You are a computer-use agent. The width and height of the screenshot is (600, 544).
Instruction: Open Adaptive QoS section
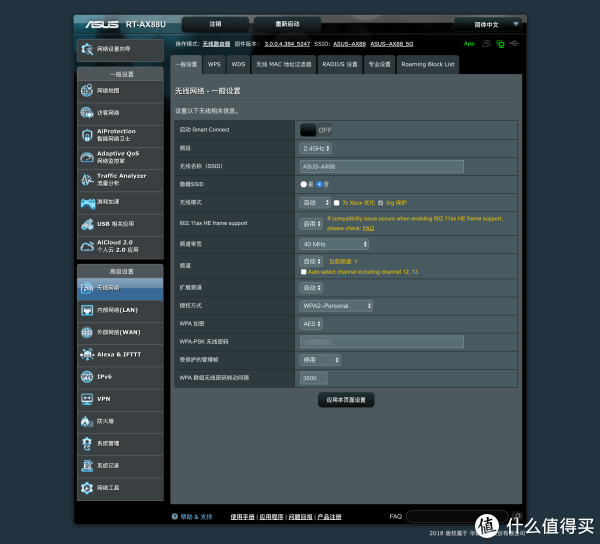(119, 157)
